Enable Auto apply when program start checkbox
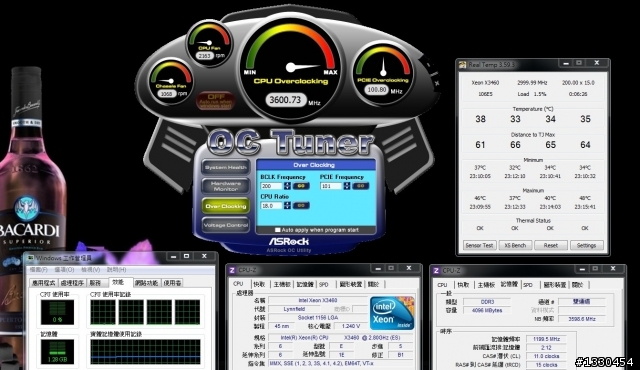 [278, 230]
